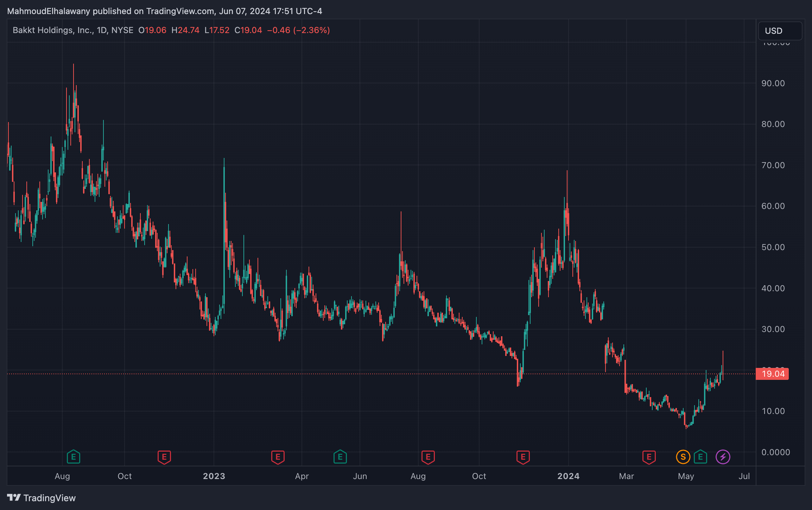This screenshot has width=812, height=510.
Task: Click the green earnings marker after May 2024
Action: pos(700,457)
